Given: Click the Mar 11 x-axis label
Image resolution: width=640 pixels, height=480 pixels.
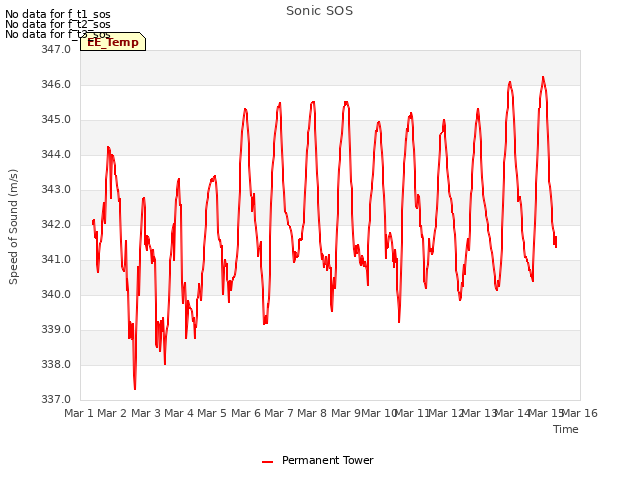Looking at the screenshot, I should [413, 413].
